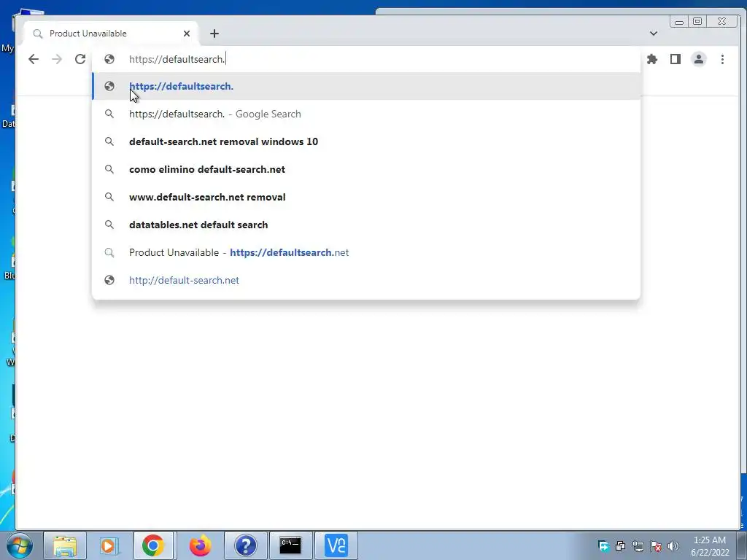This screenshot has width=747, height=560.
Task: Minimize the Chrome window
Action: click(679, 22)
